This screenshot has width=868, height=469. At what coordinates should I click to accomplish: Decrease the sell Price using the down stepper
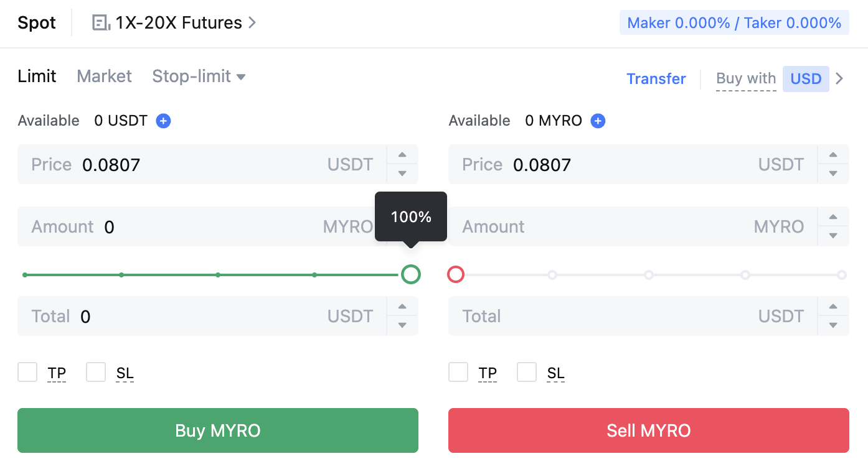[833, 173]
